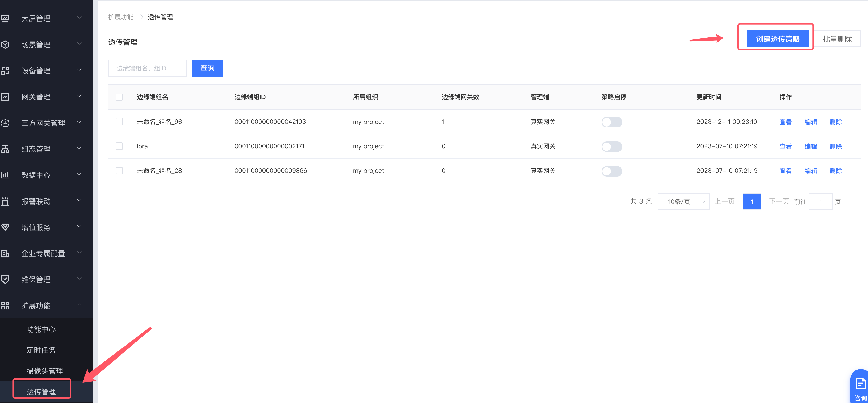Tick the select-all checkbox in the table header
The width and height of the screenshot is (868, 403).
(119, 97)
